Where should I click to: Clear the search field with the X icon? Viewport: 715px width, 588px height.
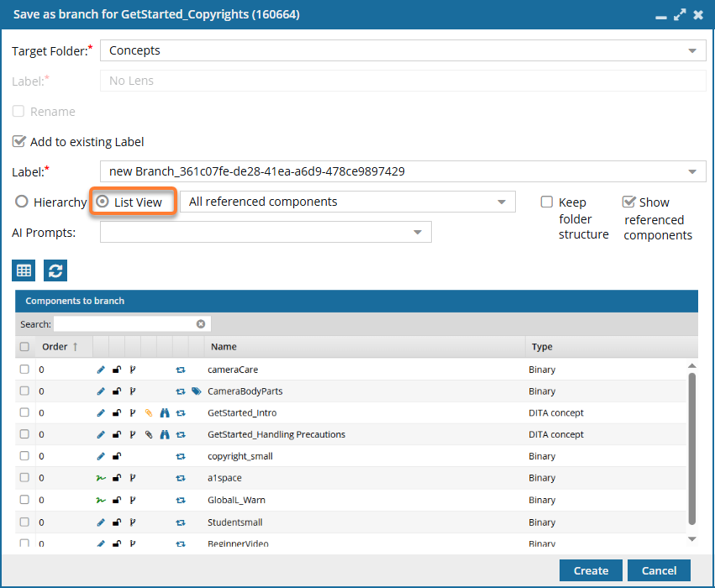point(201,324)
